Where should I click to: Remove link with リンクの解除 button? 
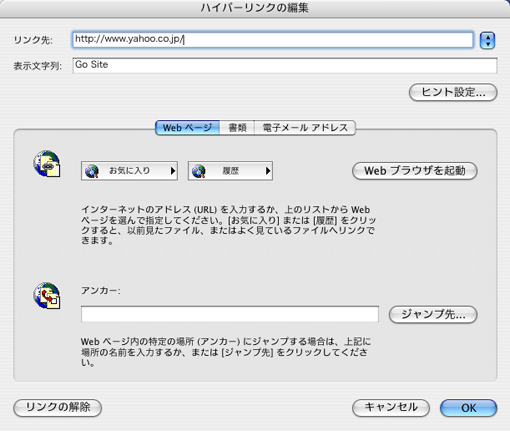coord(58,407)
